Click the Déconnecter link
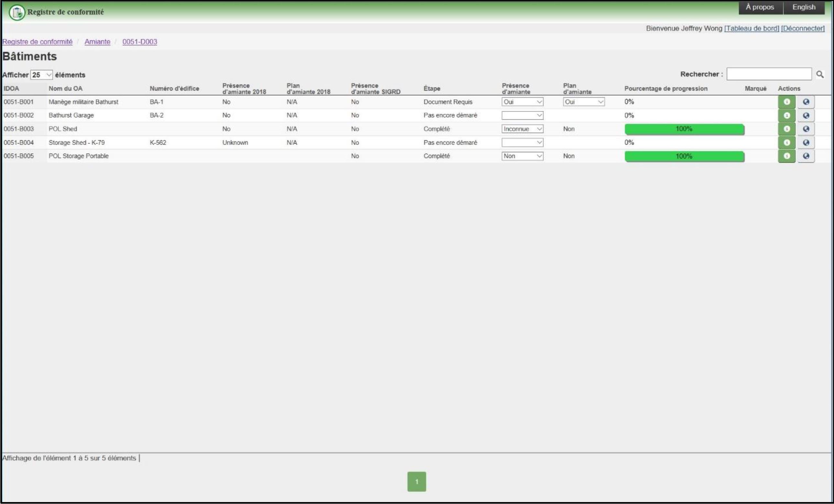This screenshot has width=834, height=504. 803,28
